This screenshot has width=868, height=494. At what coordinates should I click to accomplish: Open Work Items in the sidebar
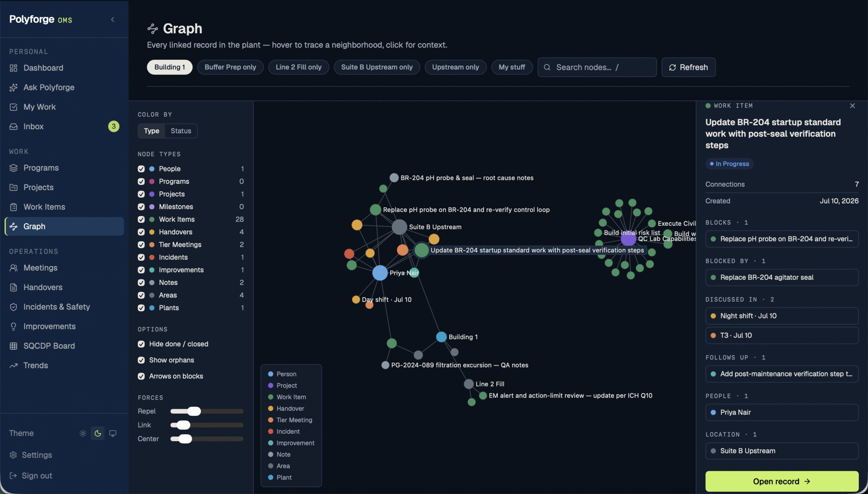coord(64,207)
